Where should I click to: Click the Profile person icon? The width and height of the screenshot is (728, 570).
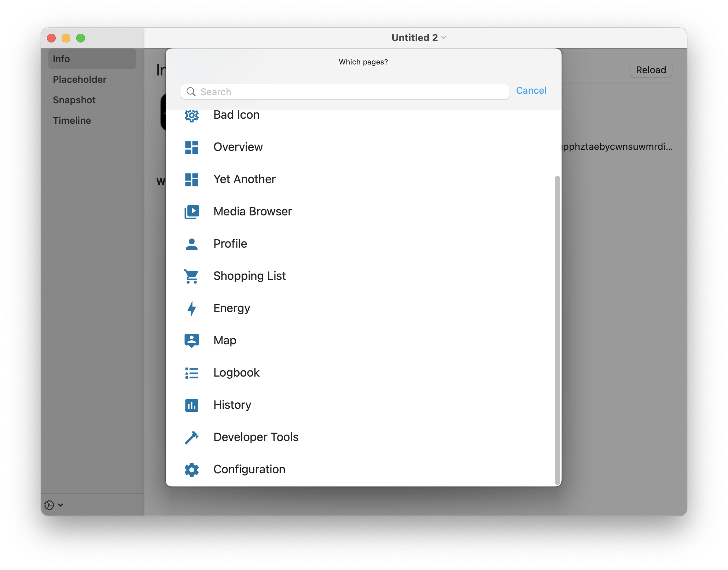(191, 244)
